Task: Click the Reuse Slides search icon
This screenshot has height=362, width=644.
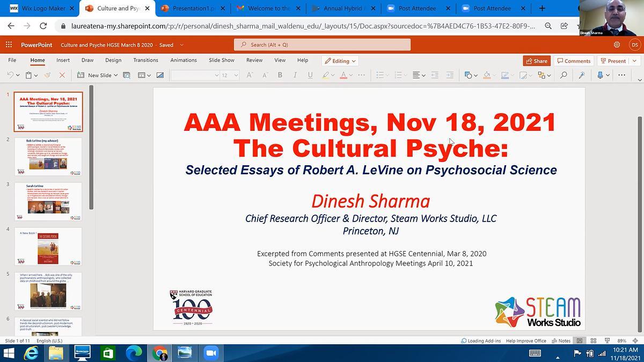Action: (127, 76)
